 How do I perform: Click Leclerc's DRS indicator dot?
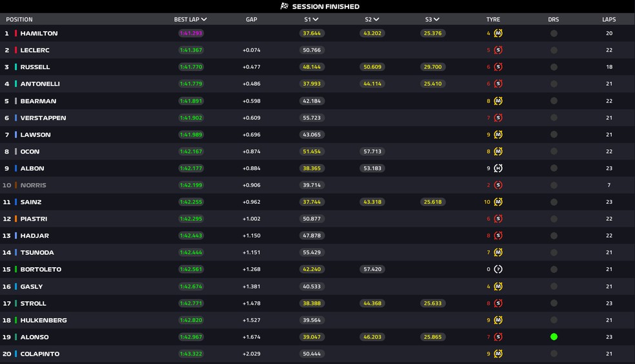554,50
